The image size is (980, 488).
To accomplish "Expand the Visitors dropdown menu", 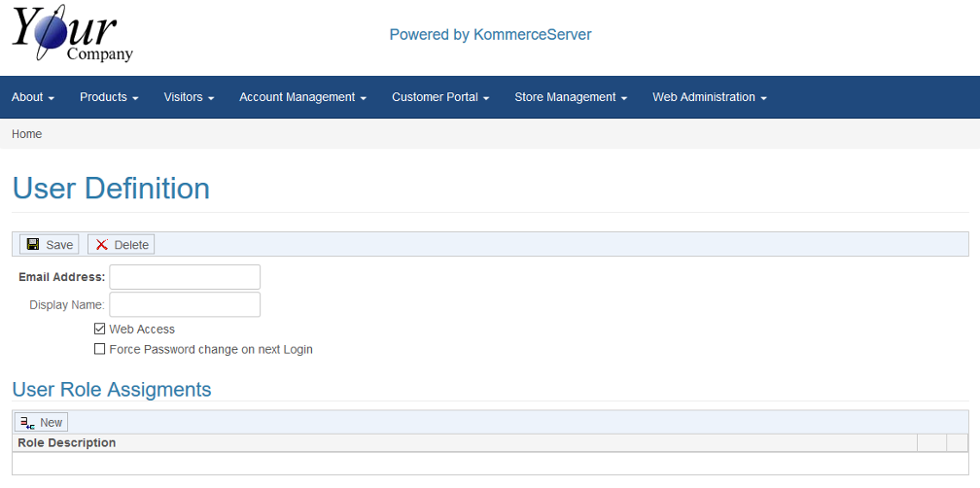I will tap(190, 97).
